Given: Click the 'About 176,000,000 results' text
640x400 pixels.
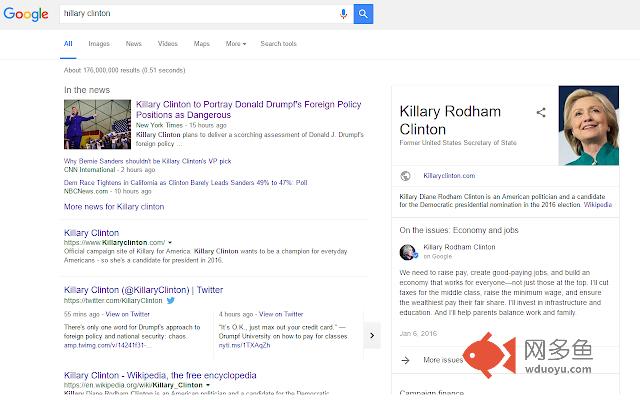Looking at the screenshot, I should pos(124,70).
